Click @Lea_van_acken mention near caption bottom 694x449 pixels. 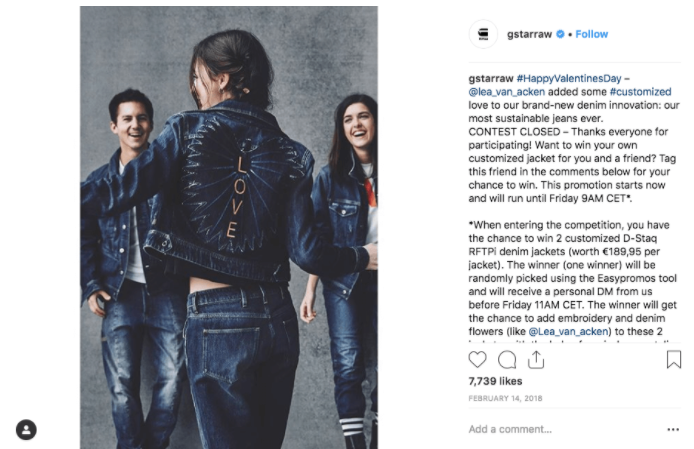(x=569, y=331)
